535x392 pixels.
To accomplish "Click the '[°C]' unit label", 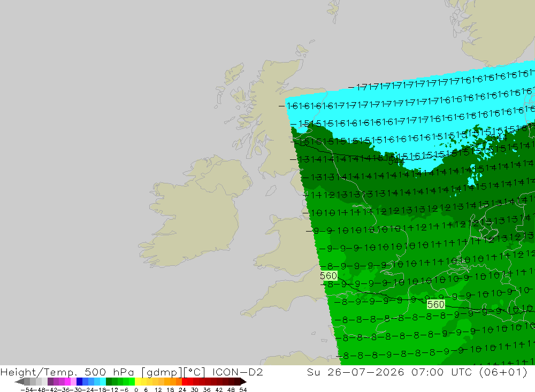I will (x=194, y=372).
